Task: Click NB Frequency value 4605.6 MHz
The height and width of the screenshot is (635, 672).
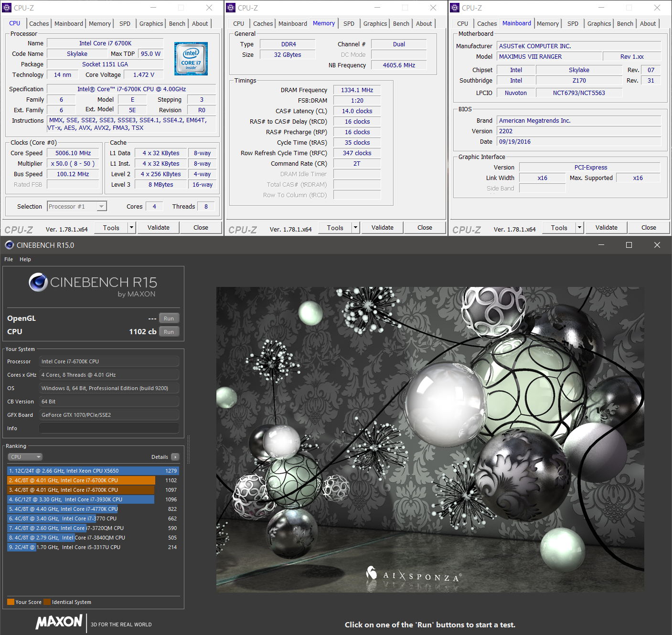Action: (399, 65)
